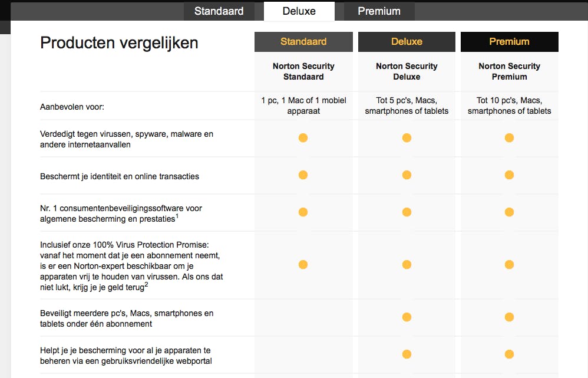This screenshot has width=588, height=378.
Task: Select the Deluxe top tab
Action: [299, 11]
